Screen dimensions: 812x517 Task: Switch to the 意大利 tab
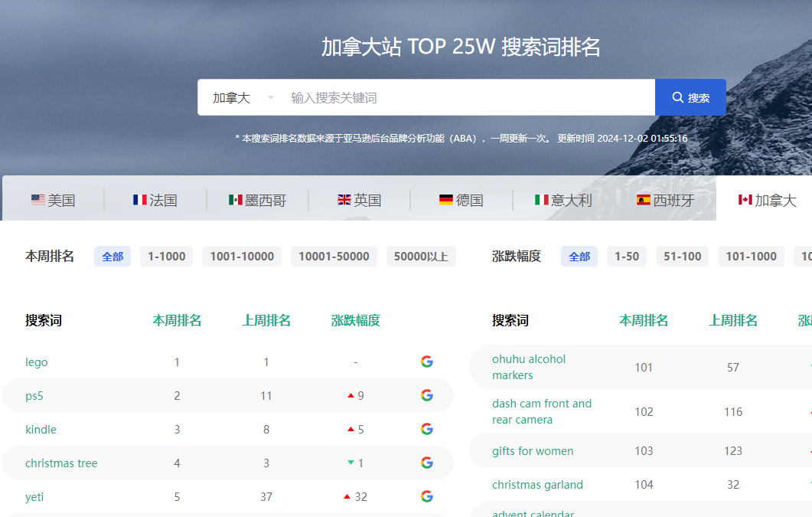[563, 200]
